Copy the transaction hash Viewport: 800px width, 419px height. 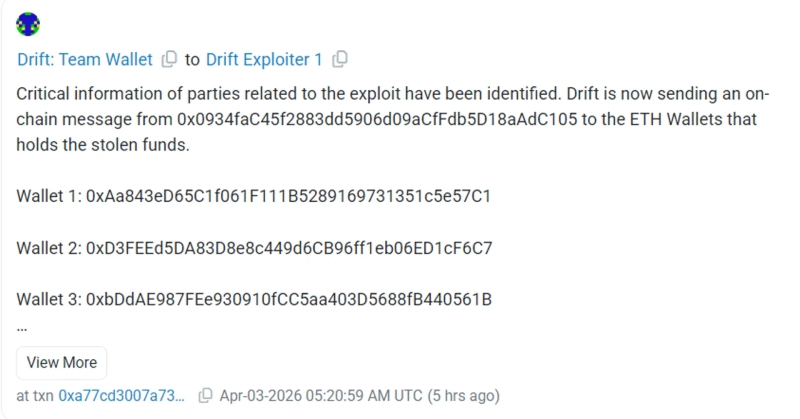pos(206,395)
